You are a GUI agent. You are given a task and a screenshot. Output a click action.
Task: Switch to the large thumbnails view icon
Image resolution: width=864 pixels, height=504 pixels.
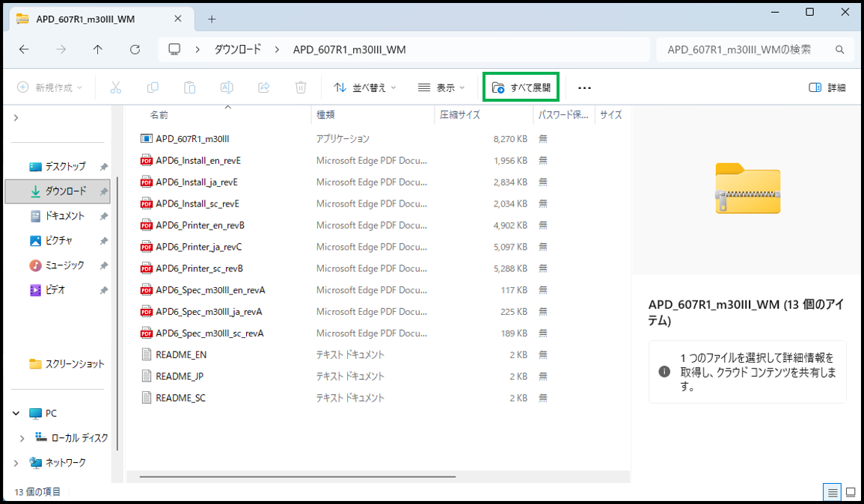click(851, 492)
